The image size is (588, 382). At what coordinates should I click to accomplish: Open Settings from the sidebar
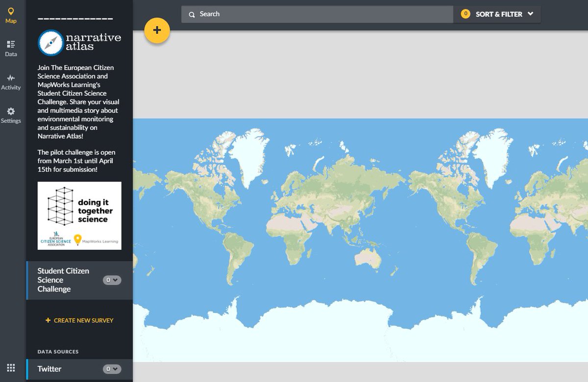coord(11,116)
